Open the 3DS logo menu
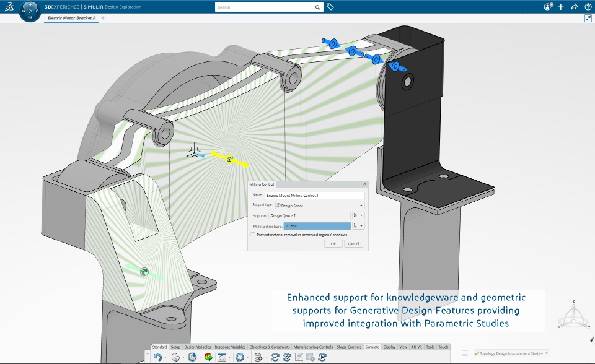 click(9, 6)
